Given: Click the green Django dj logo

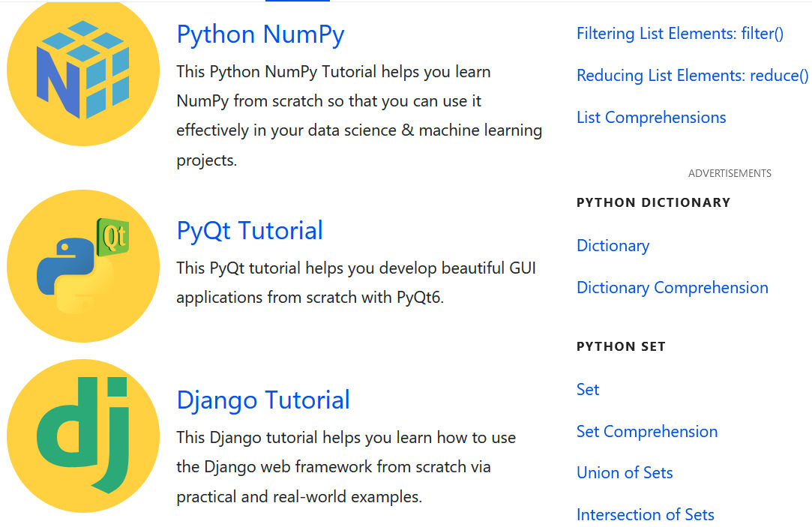Looking at the screenshot, I should coord(83,436).
